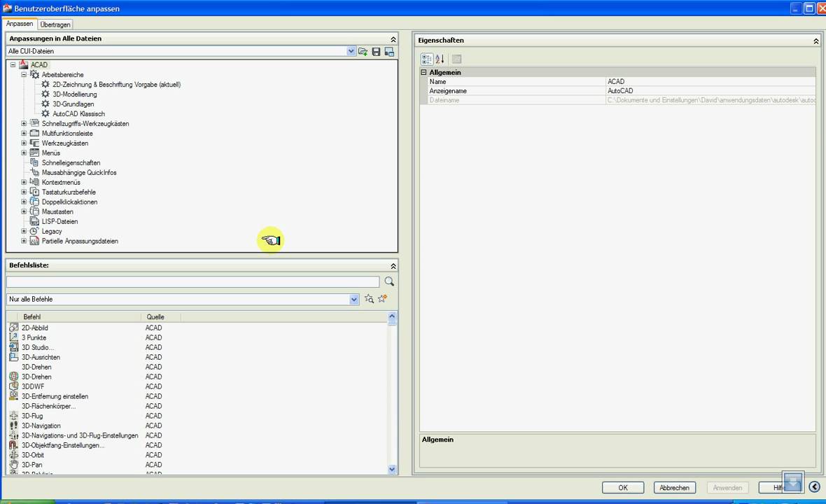Click 3D-Navigations- und 3D-Flug-Einstellungen icon
Screen dimensions: 826x504
point(14,435)
